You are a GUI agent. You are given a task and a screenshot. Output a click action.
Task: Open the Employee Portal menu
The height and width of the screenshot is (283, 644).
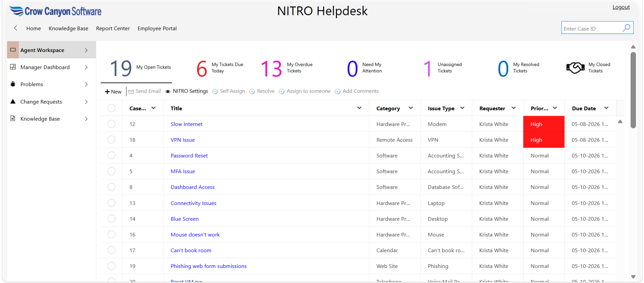(157, 28)
